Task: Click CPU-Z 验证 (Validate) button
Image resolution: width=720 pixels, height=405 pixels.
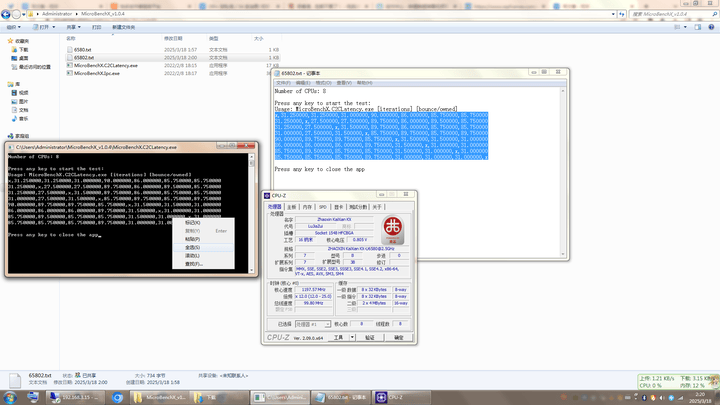Action: coord(370,338)
